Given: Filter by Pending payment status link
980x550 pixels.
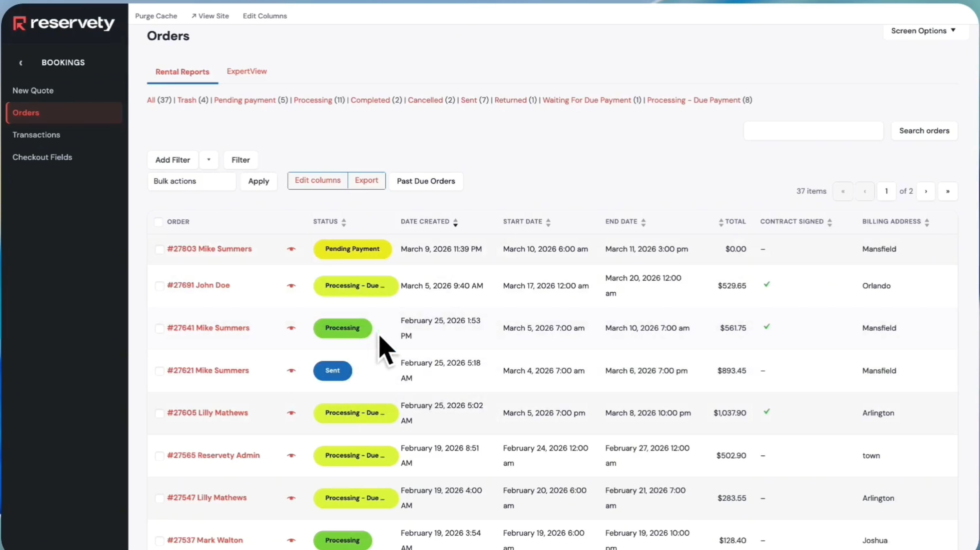Looking at the screenshot, I should (245, 100).
